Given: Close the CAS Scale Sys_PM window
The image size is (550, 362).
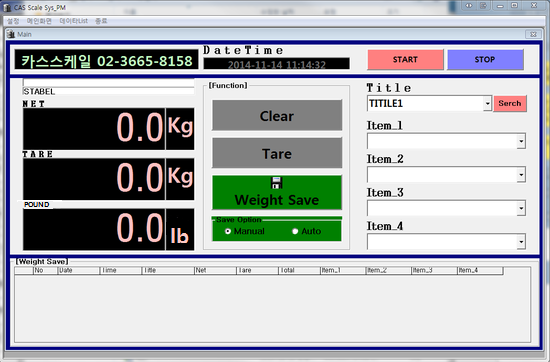Looking at the screenshot, I should pyautogui.click(x=534, y=6).
